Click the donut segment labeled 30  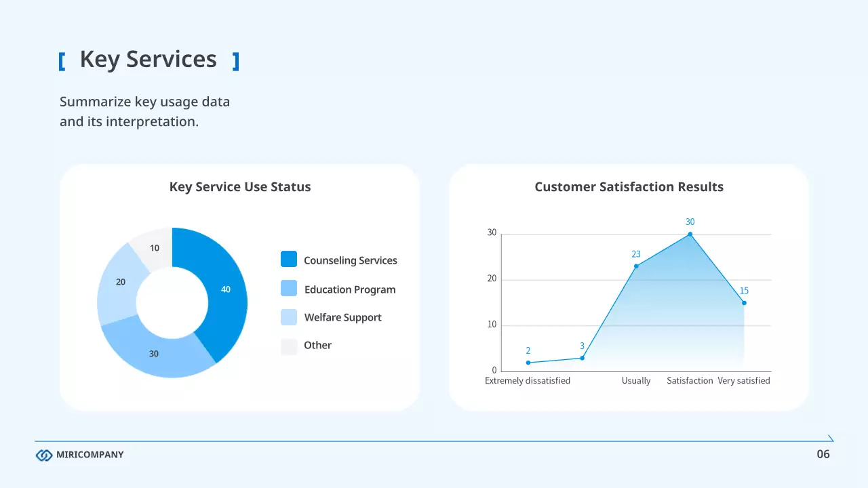pyautogui.click(x=155, y=353)
